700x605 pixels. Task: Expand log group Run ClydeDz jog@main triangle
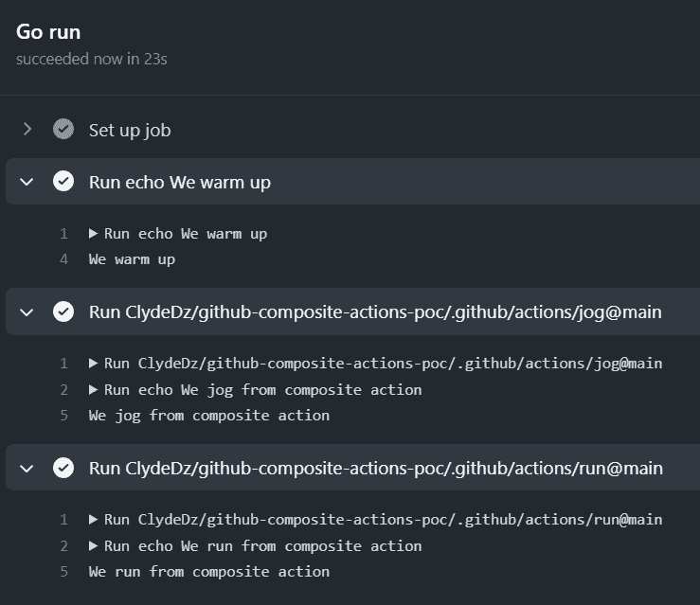[x=93, y=364]
